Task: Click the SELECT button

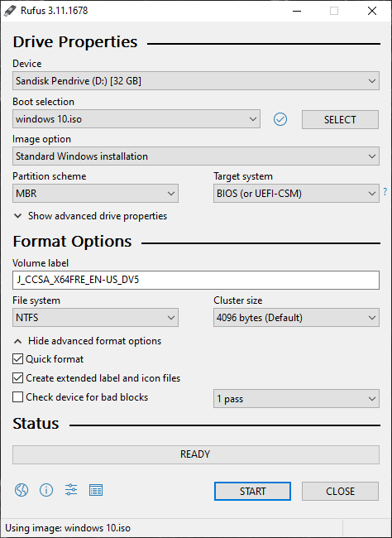Action: [x=340, y=119]
